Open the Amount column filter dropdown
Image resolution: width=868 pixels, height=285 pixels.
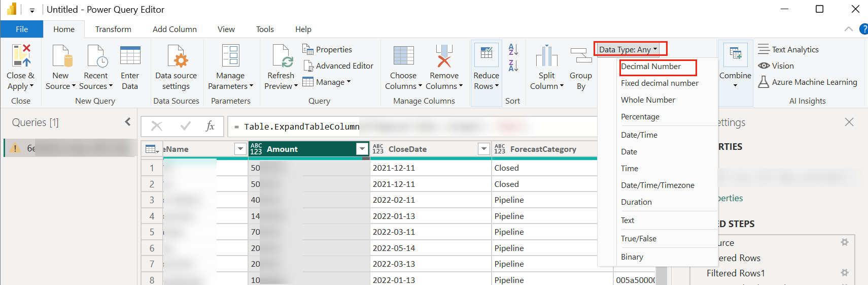pos(362,149)
